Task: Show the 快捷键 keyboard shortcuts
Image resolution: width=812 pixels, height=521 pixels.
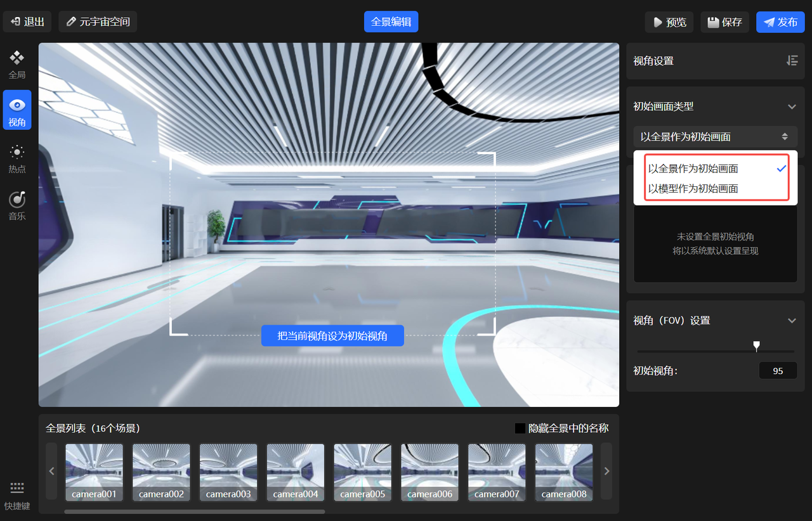Action: [17, 494]
